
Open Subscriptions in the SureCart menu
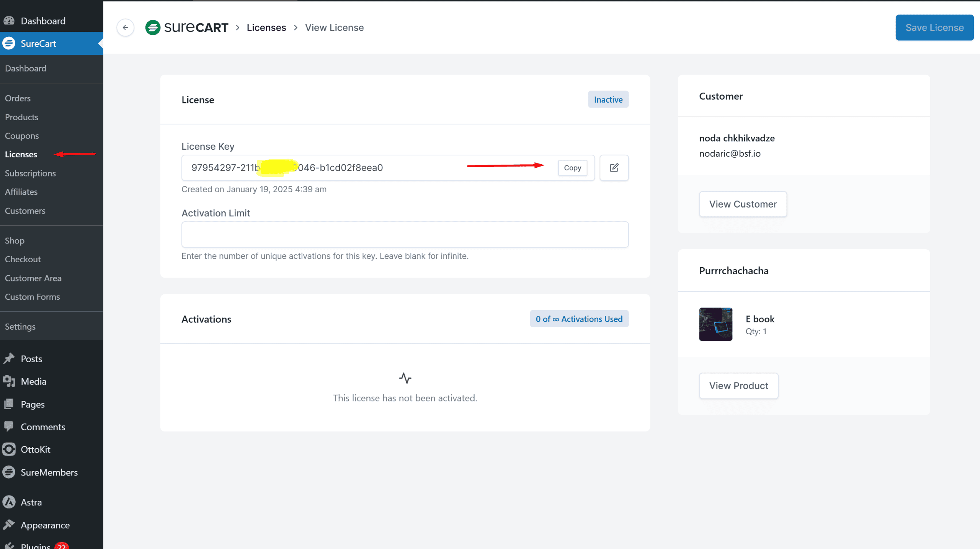coord(30,173)
